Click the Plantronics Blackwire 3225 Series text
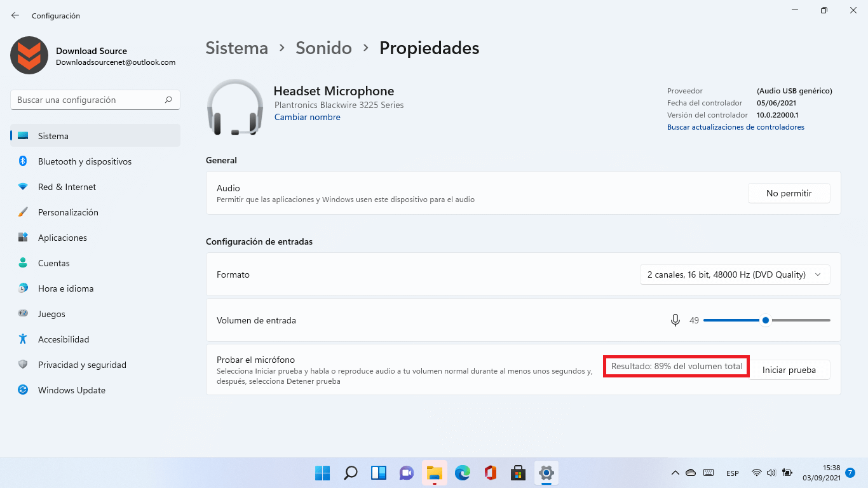The width and height of the screenshot is (868, 488). pos(339,105)
